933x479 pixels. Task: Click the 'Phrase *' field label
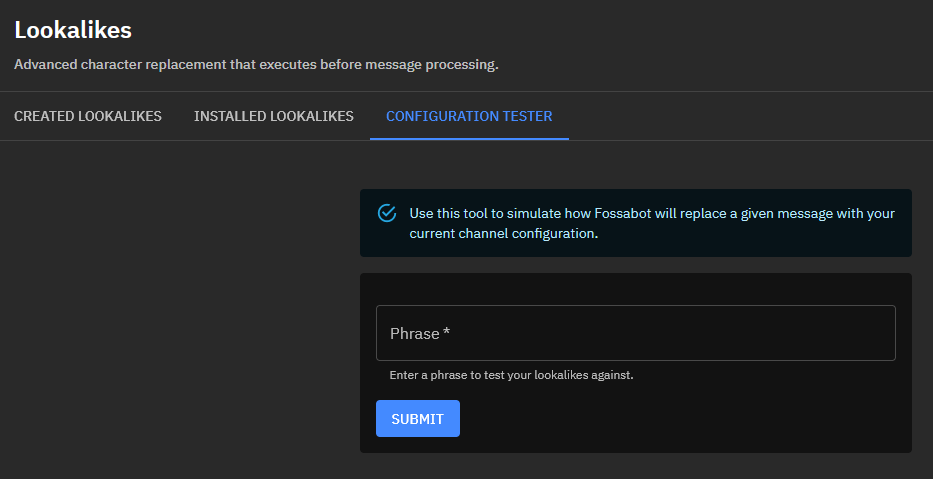coord(414,333)
